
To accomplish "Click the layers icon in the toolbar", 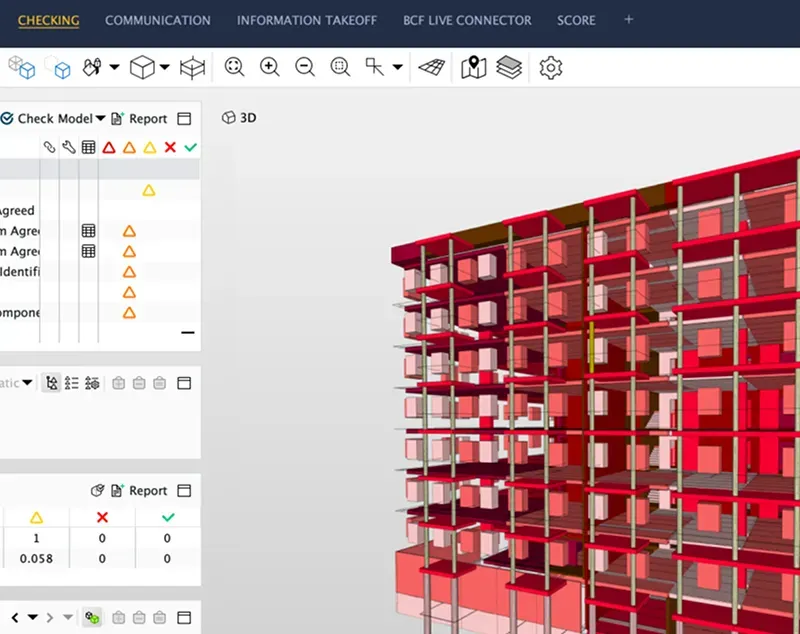I will (x=508, y=67).
